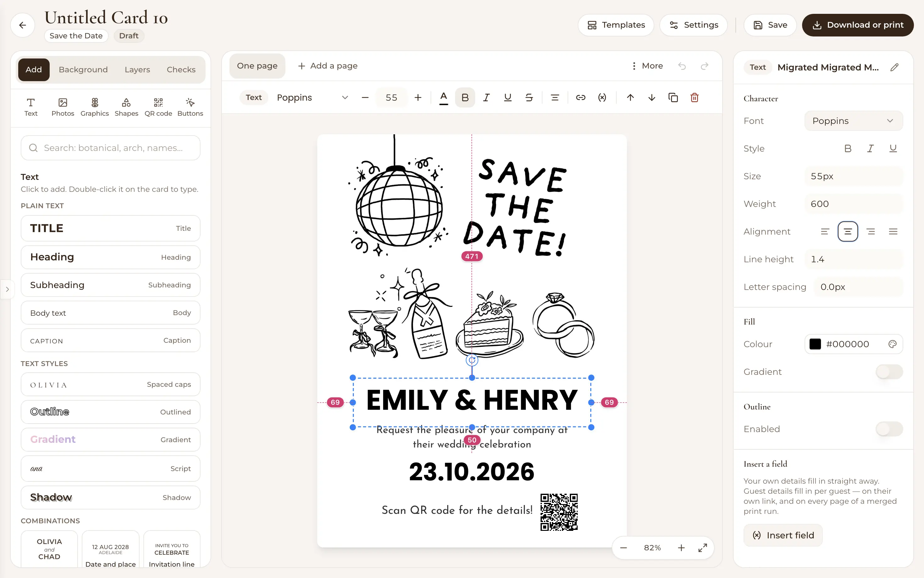
Task: Open the text alignment menu in toolbar
Action: point(555,98)
